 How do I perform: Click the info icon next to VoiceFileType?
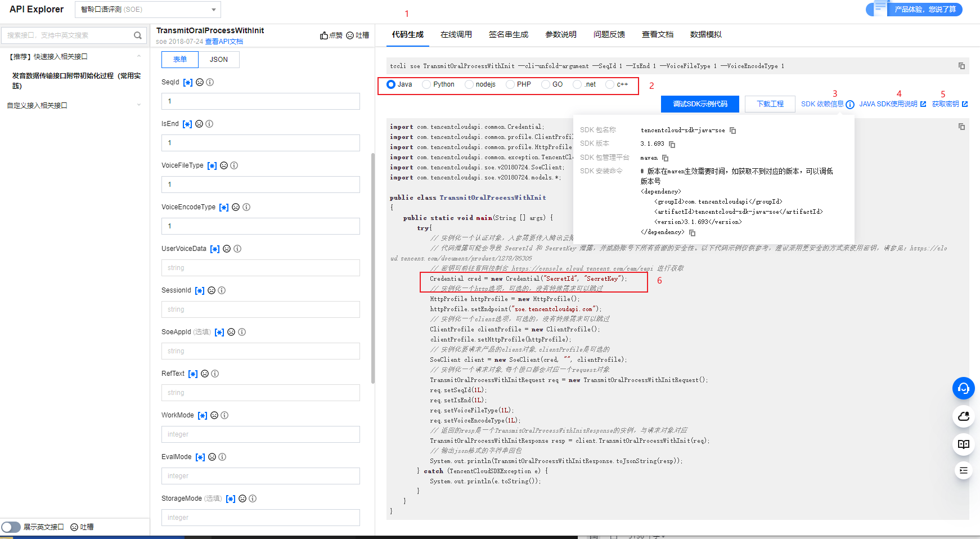(234, 165)
